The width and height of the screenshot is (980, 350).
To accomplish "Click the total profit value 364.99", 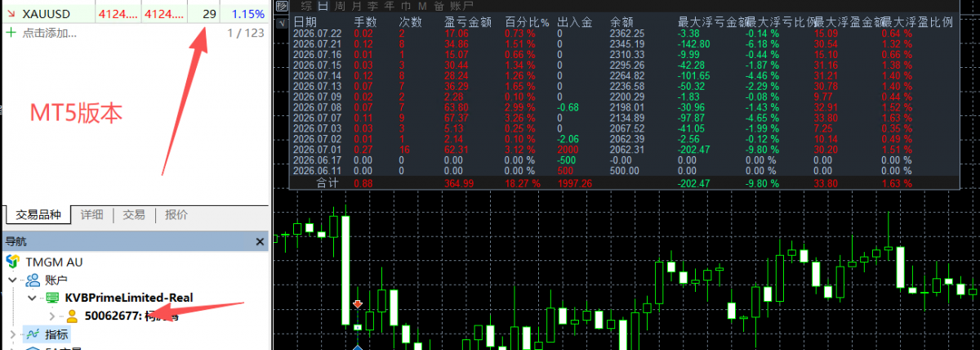I will [x=459, y=185].
